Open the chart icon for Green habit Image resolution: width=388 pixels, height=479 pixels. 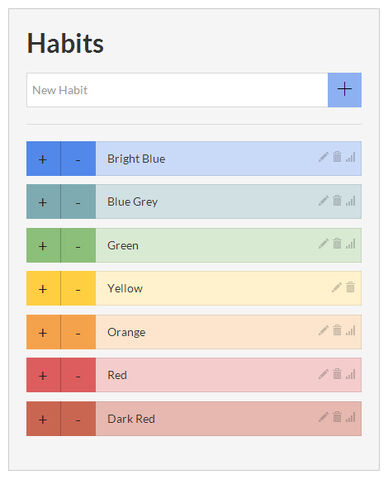pos(350,244)
